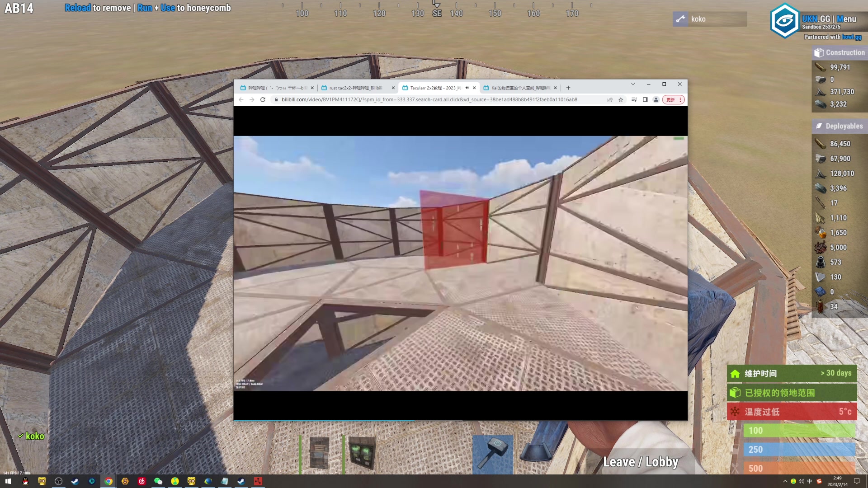Expand the Chrome tab search chevron
Viewport: 868px width, 488px height.
tap(633, 84)
